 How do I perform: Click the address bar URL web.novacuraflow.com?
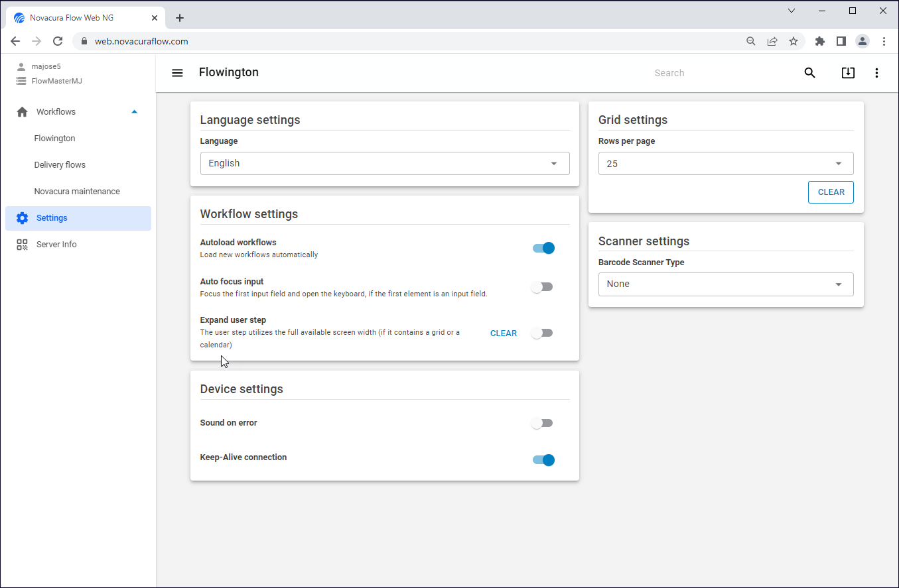(141, 41)
